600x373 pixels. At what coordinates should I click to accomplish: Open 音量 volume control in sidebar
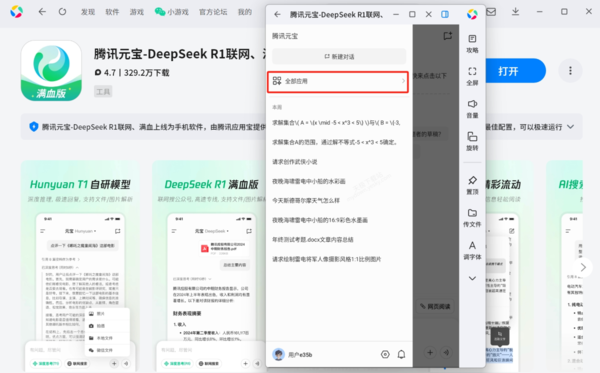pyautogui.click(x=472, y=109)
